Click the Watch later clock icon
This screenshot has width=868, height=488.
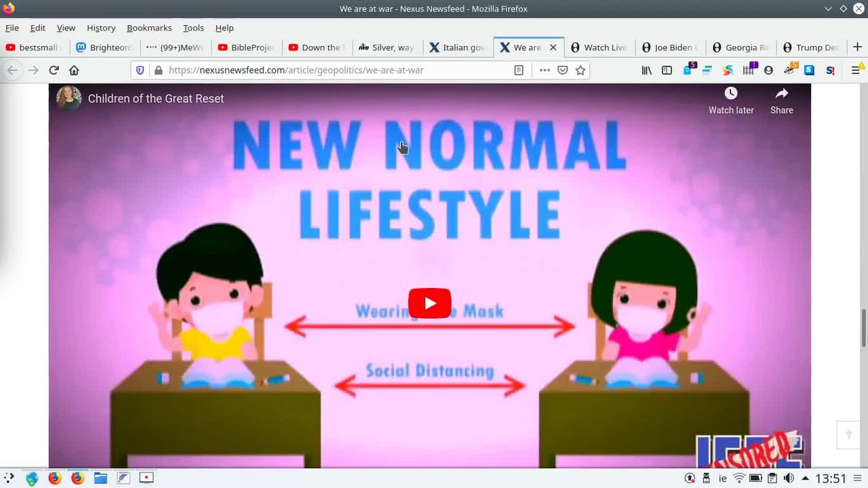pos(730,94)
